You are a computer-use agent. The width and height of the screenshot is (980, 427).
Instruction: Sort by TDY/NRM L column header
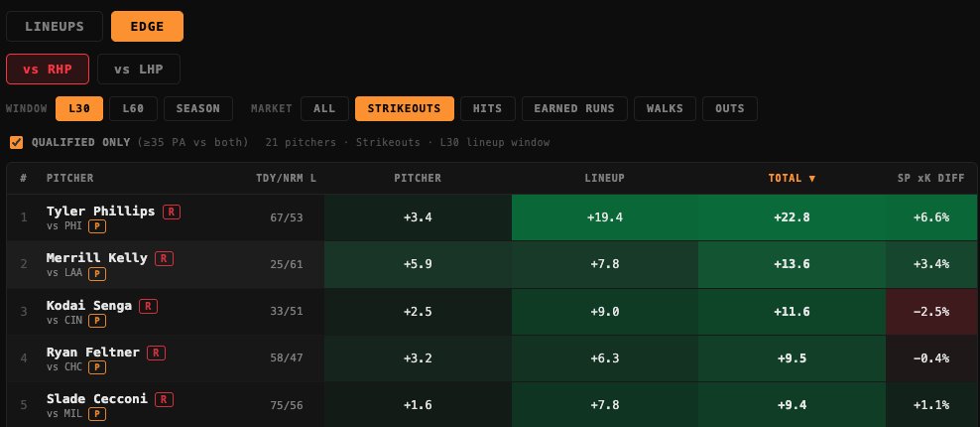click(287, 178)
